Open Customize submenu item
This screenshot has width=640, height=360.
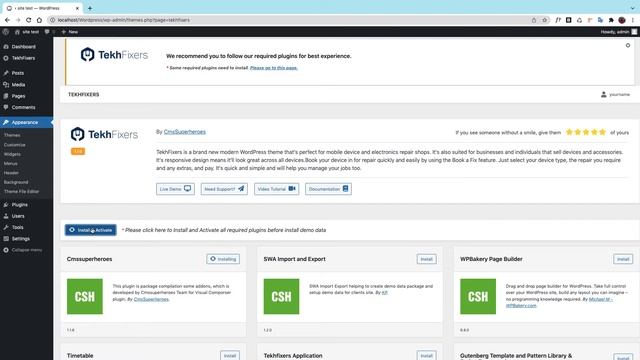(15, 145)
